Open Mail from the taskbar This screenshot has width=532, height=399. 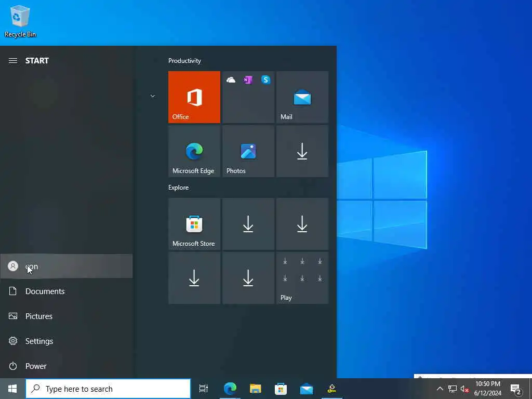(307, 389)
